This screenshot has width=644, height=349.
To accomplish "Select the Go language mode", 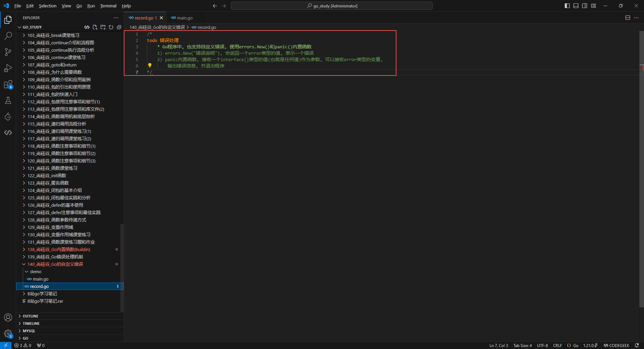I will (576, 345).
